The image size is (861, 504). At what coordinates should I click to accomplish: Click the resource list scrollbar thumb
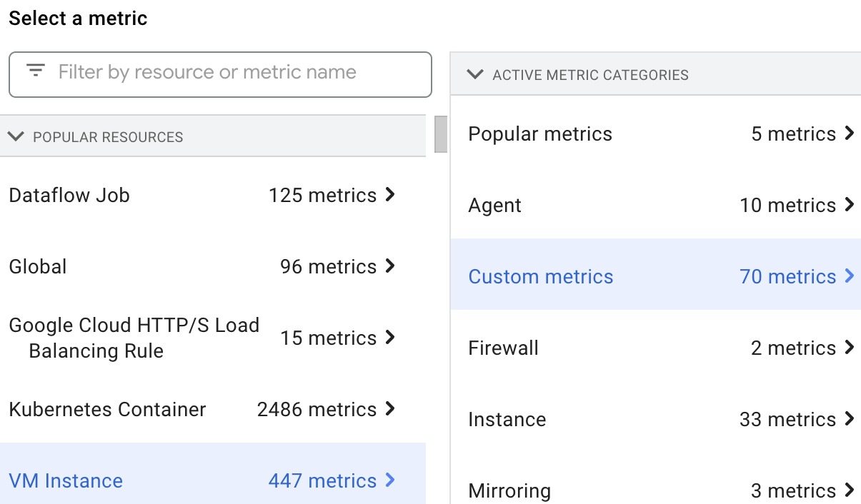(x=441, y=134)
